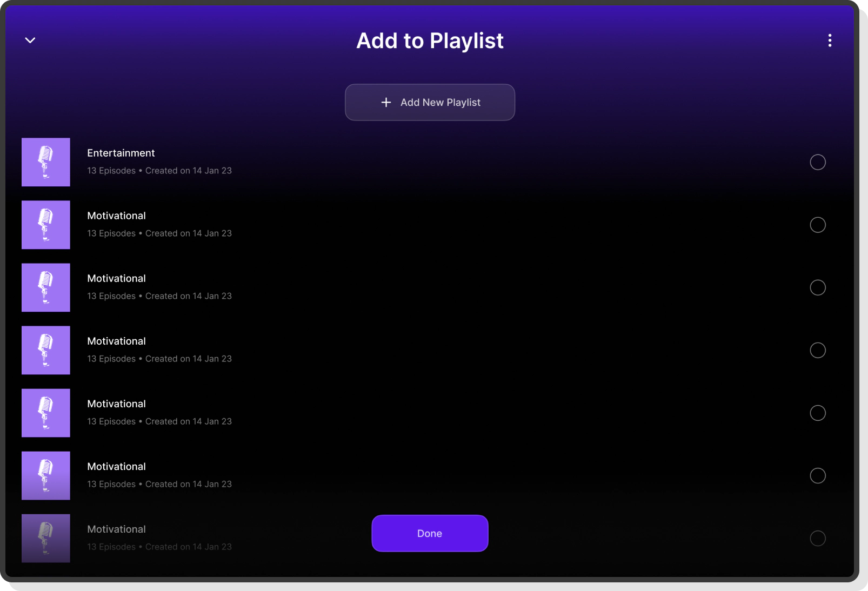Select the first Motivational playlist circle
Image resolution: width=868 pixels, height=591 pixels.
pyautogui.click(x=818, y=225)
